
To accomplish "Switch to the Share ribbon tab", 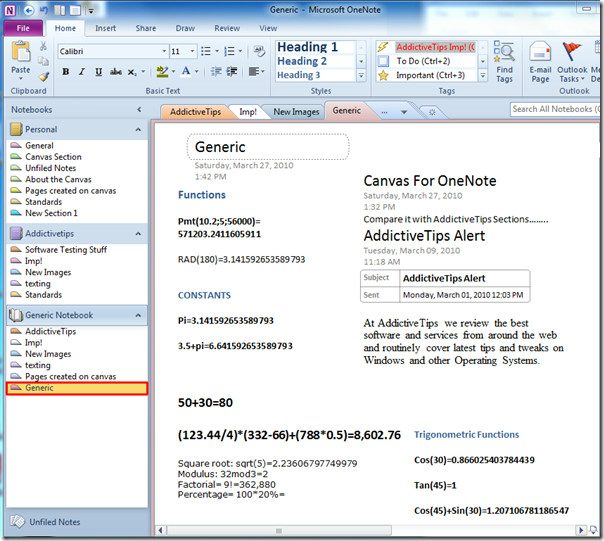I will (146, 28).
